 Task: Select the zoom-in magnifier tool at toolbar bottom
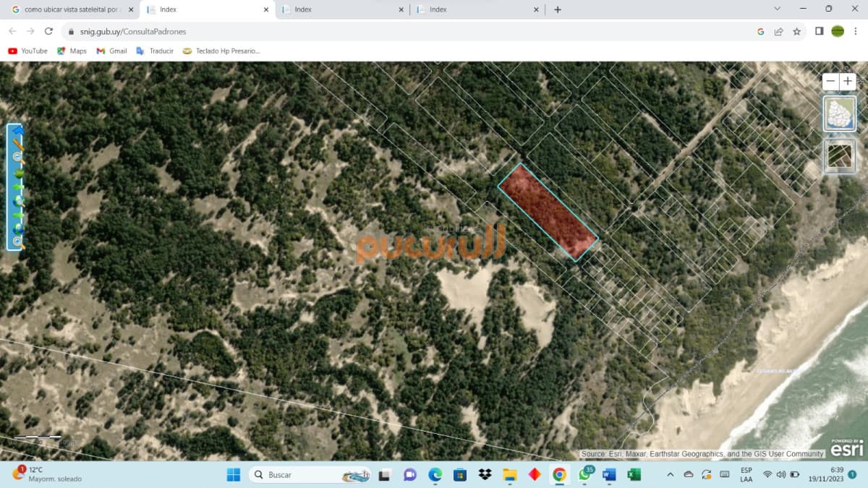click(18, 242)
